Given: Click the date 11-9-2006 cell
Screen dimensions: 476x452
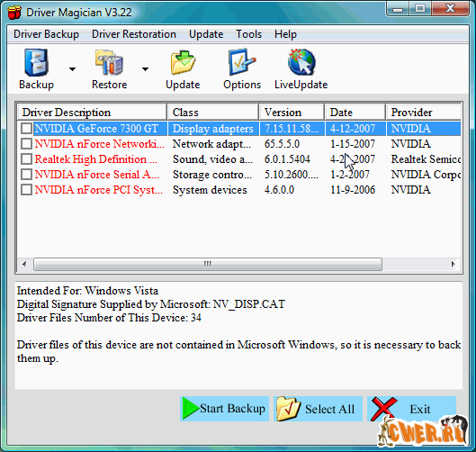Looking at the screenshot, I should pos(353,190).
